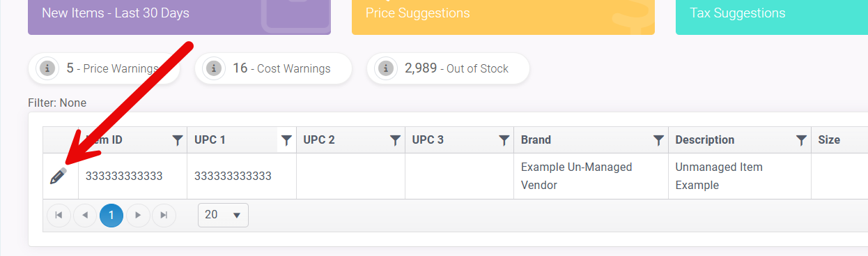Open the UPC 3 column filter
This screenshot has height=256, width=868.
click(504, 140)
